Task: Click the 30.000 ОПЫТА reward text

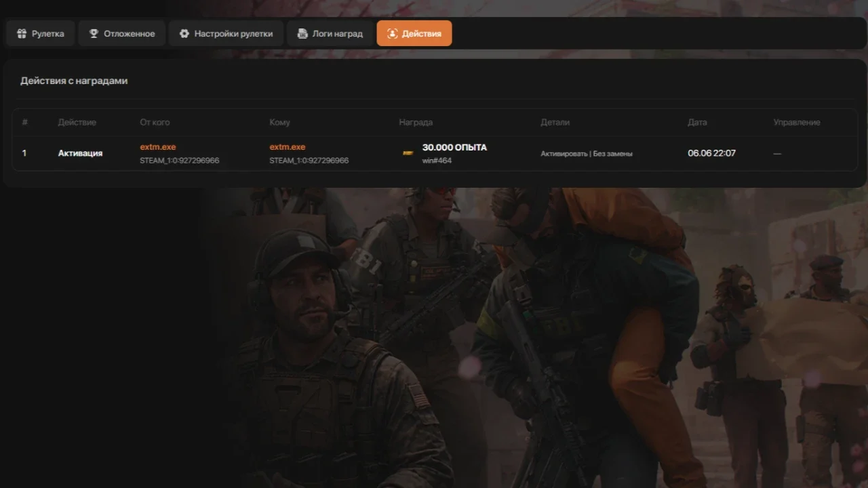Action: point(454,147)
